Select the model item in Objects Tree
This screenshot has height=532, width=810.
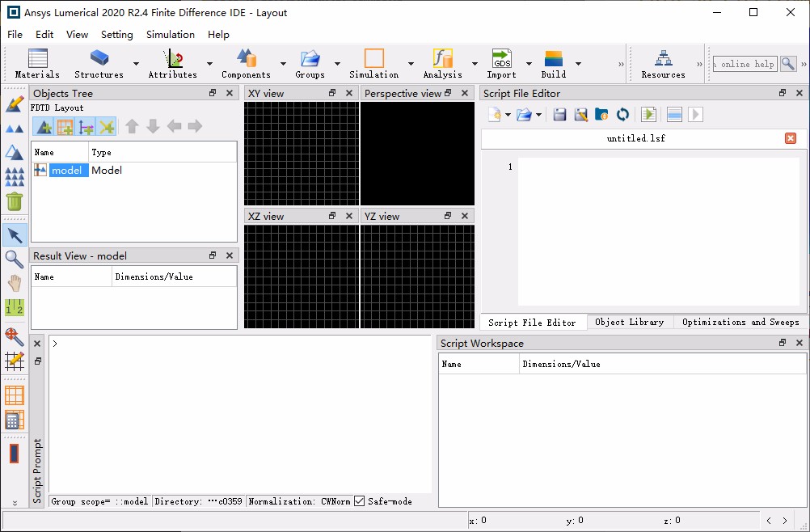pos(68,171)
